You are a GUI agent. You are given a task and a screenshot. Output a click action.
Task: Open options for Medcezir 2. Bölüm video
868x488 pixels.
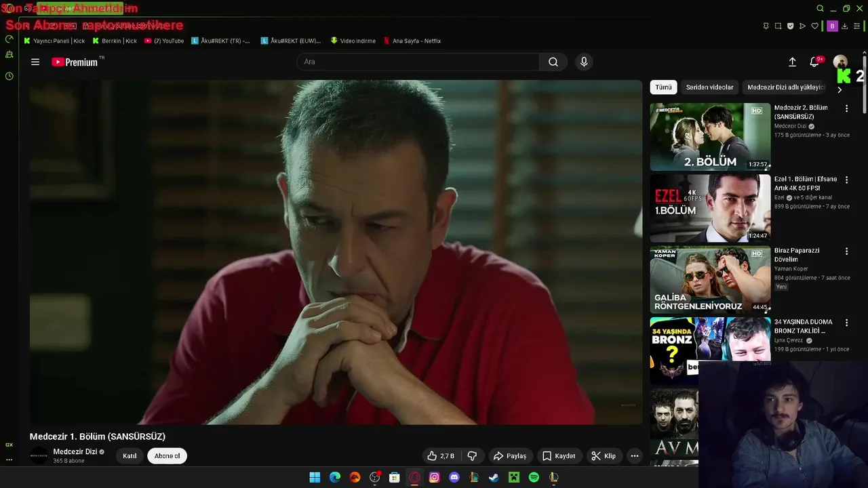click(846, 108)
